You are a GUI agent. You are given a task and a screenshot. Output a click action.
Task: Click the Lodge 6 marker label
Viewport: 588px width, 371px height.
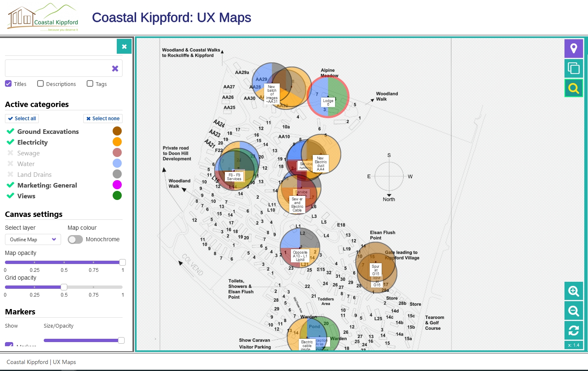tap(328, 102)
